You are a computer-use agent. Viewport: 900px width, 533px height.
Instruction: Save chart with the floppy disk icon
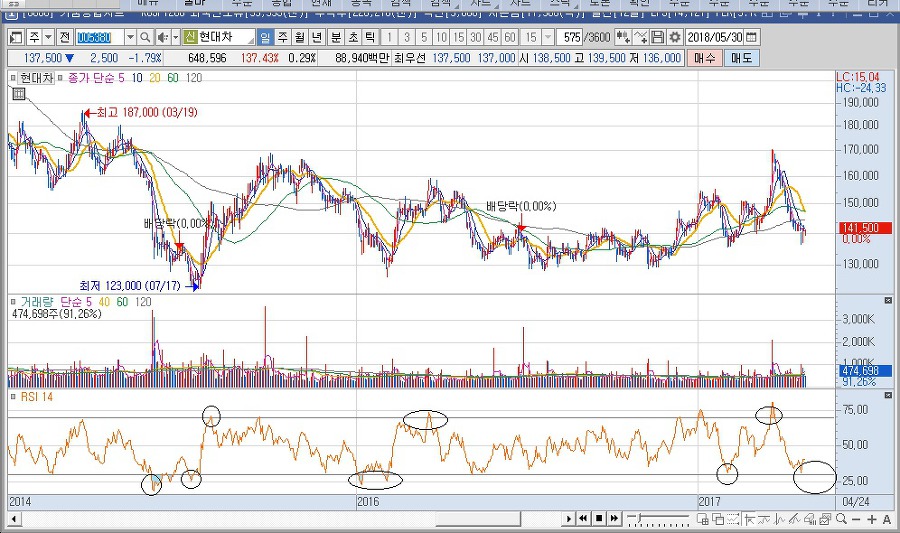point(658,37)
